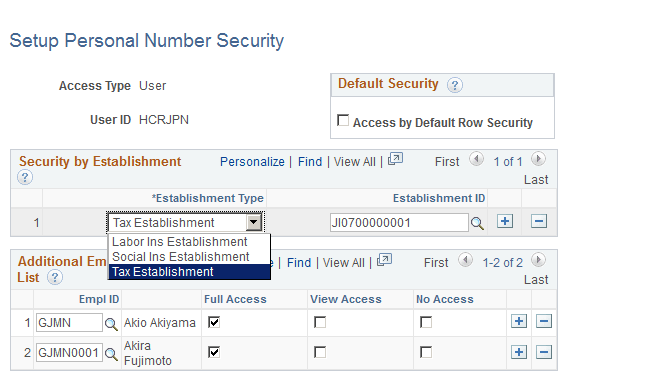The width and height of the screenshot is (663, 381).
Task: Sort by No Access column header
Action: 445,299
